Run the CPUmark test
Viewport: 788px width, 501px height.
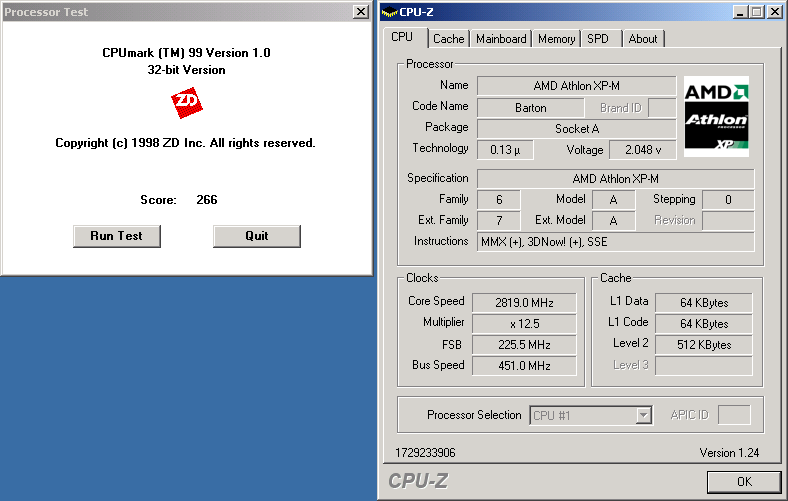point(117,236)
